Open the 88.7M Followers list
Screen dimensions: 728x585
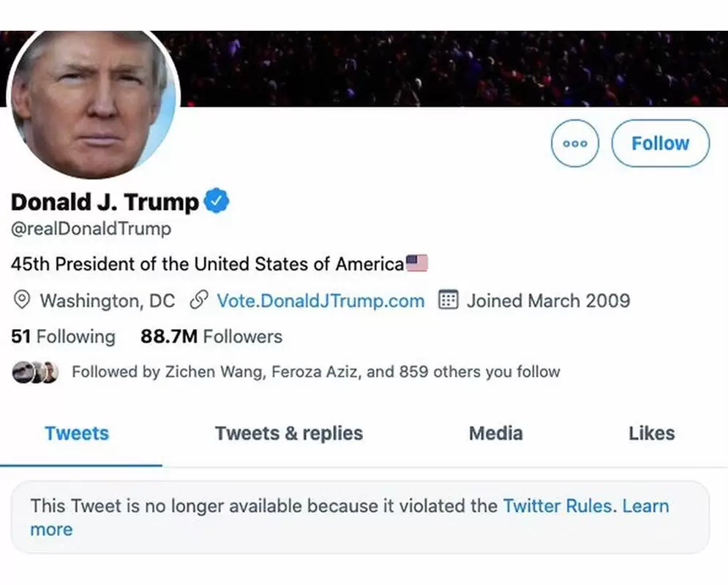coord(211,336)
